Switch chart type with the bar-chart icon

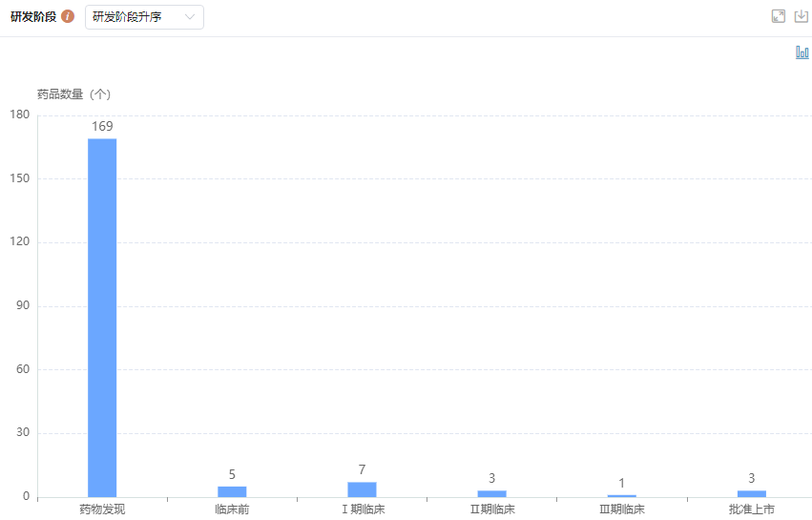(802, 52)
